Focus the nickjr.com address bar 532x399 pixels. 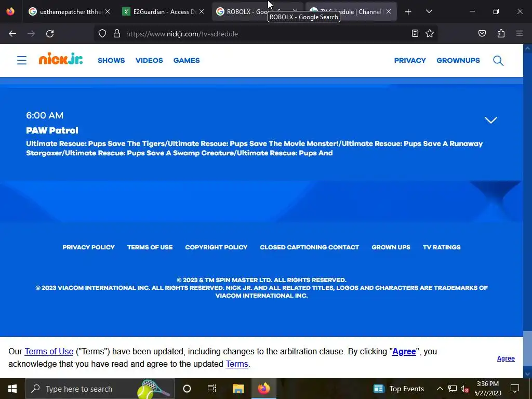[264, 34]
